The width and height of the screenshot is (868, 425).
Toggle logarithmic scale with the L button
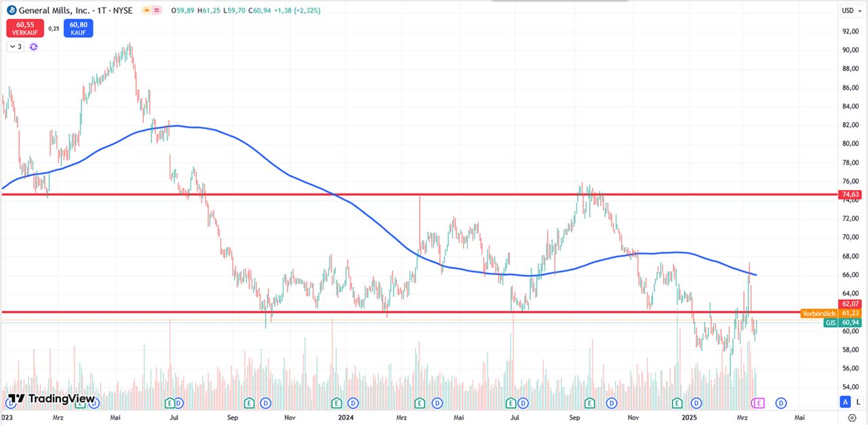(x=859, y=402)
